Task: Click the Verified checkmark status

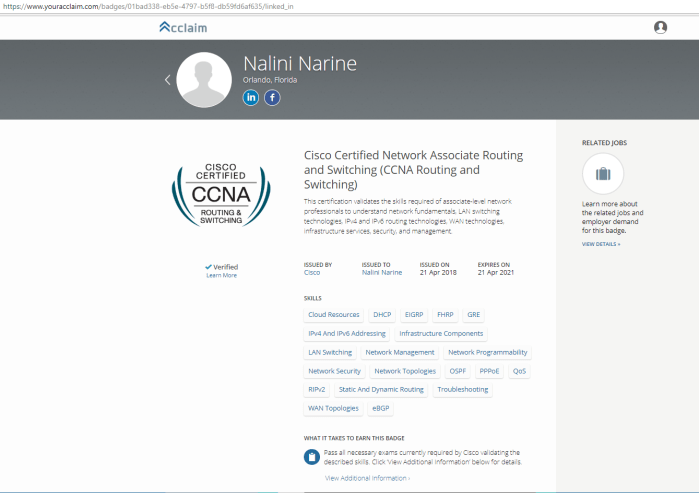Action: 221,267
